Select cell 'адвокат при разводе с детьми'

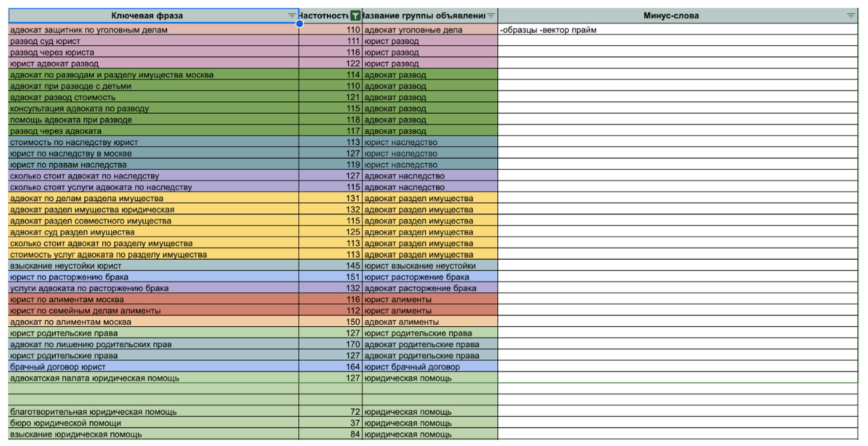coord(154,87)
